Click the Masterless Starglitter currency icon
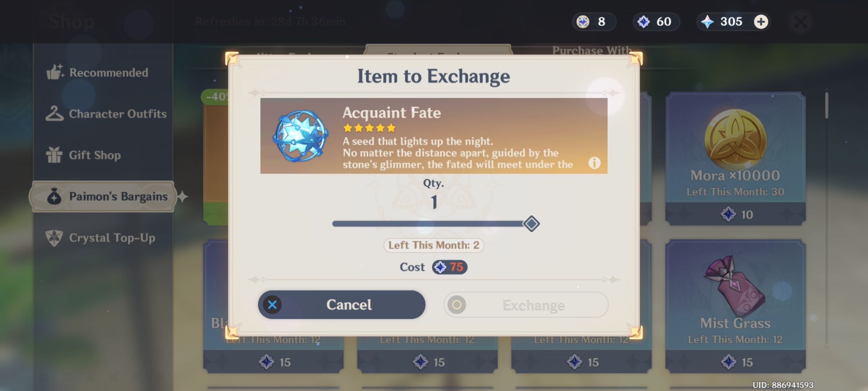Image resolution: width=868 pixels, height=391 pixels. coord(583,22)
